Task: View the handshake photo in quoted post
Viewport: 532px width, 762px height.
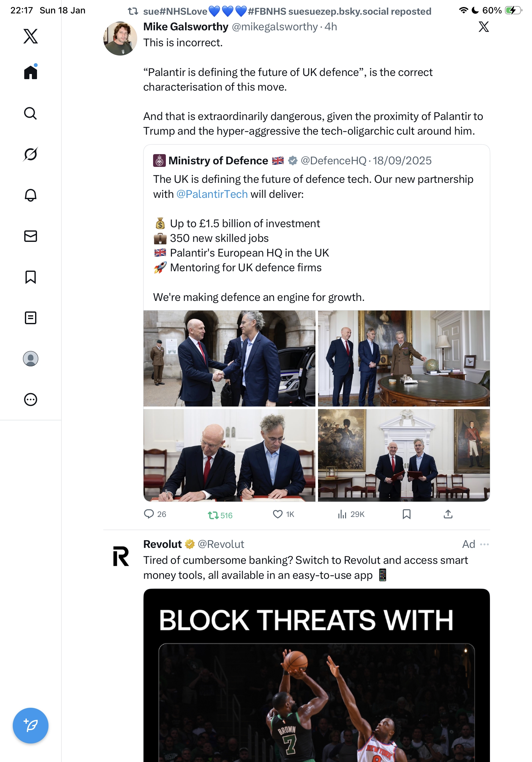Action: (229, 358)
